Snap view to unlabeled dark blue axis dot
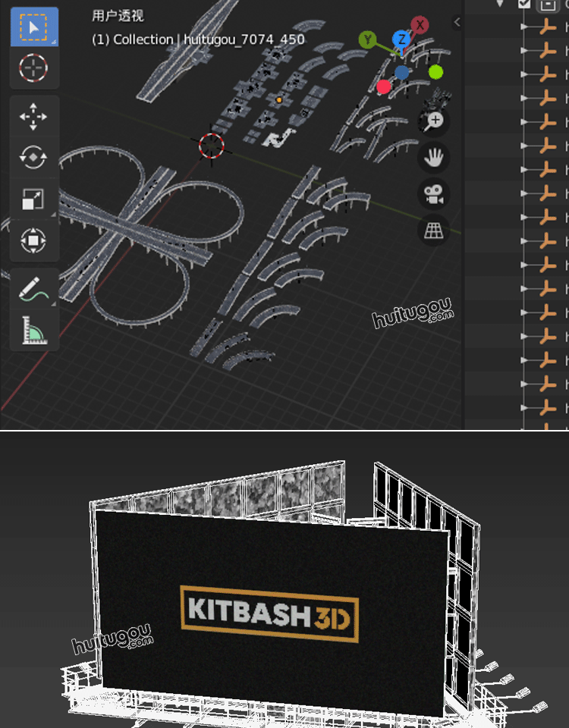Screen dimensions: 569x728 click(x=402, y=73)
